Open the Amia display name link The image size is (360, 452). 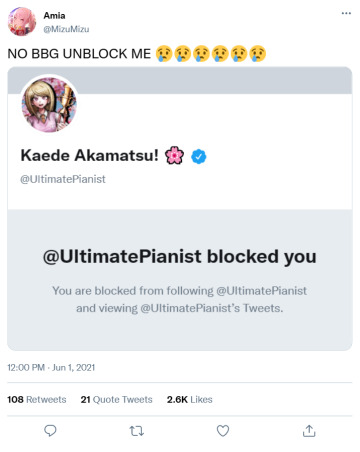point(54,16)
